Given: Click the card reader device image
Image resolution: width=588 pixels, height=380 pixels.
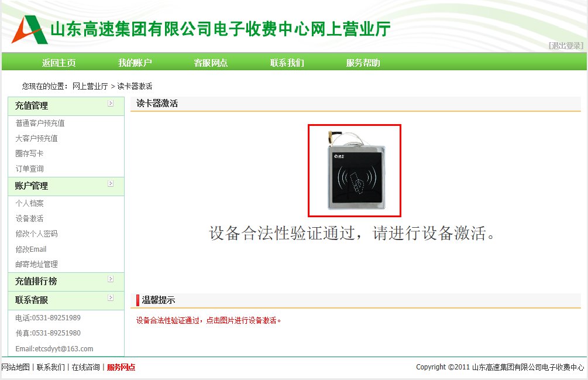Looking at the screenshot, I should pyautogui.click(x=355, y=171).
